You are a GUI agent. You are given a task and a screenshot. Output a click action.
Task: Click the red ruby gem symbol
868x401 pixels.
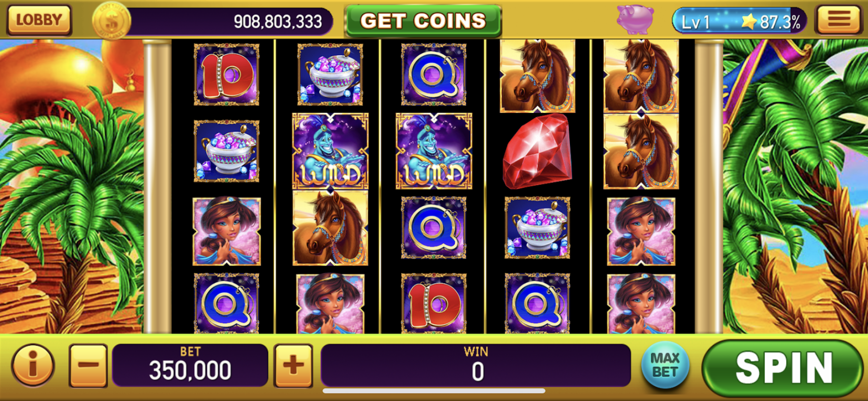537,151
